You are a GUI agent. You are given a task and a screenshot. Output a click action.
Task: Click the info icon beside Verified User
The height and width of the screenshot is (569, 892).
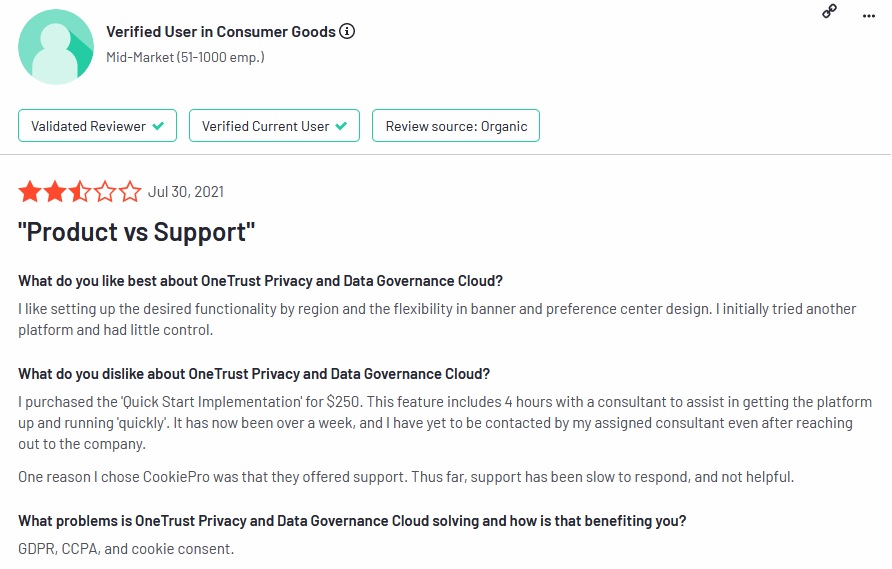point(347,31)
